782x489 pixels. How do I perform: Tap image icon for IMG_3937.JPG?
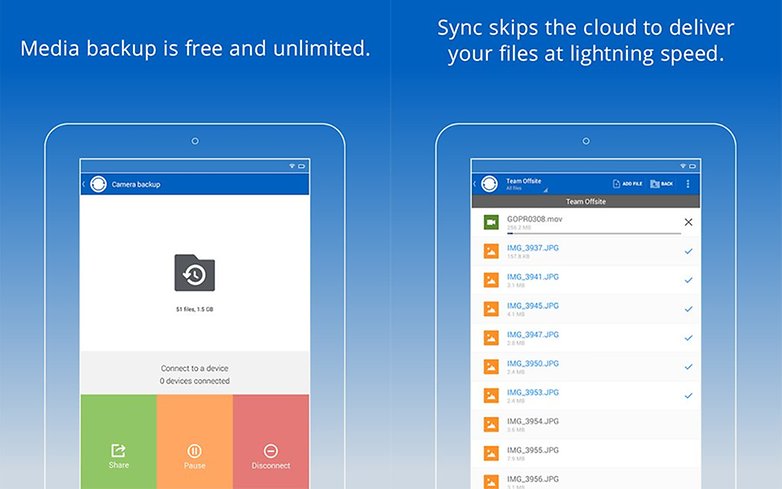click(x=491, y=251)
